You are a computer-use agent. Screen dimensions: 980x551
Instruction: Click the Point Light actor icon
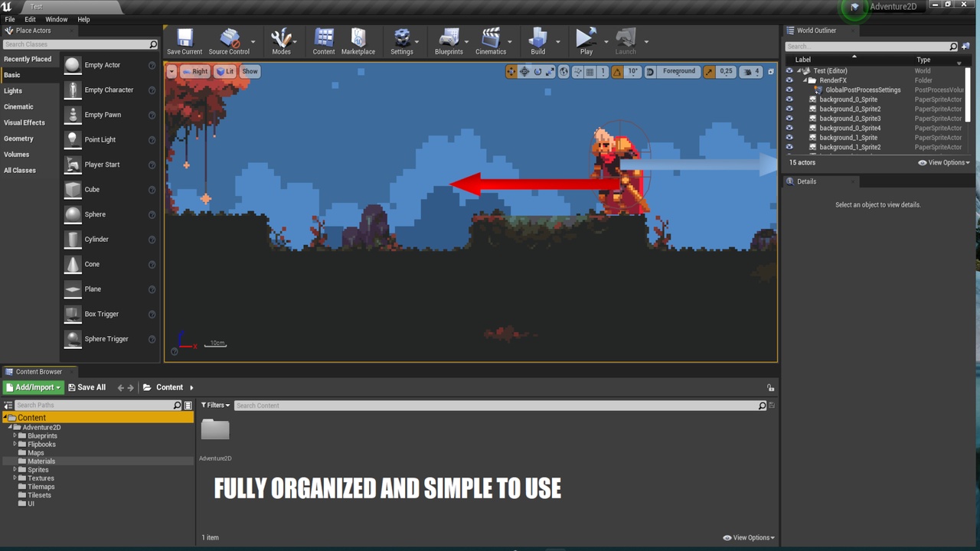(73, 140)
